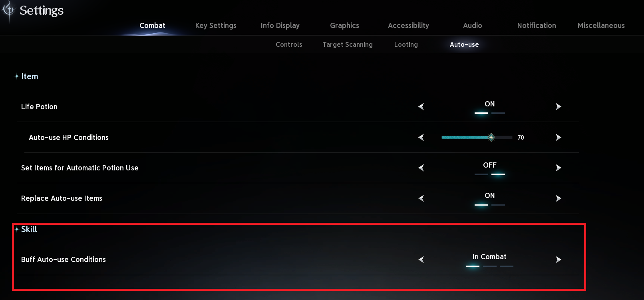This screenshot has height=300, width=644.
Task: Select the Auto-use sub-tab
Action: click(x=464, y=45)
